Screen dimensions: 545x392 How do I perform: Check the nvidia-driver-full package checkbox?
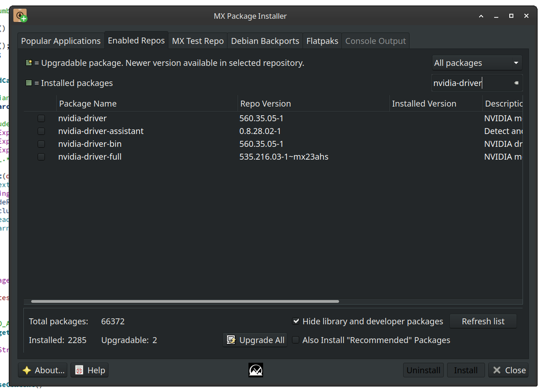(x=41, y=157)
